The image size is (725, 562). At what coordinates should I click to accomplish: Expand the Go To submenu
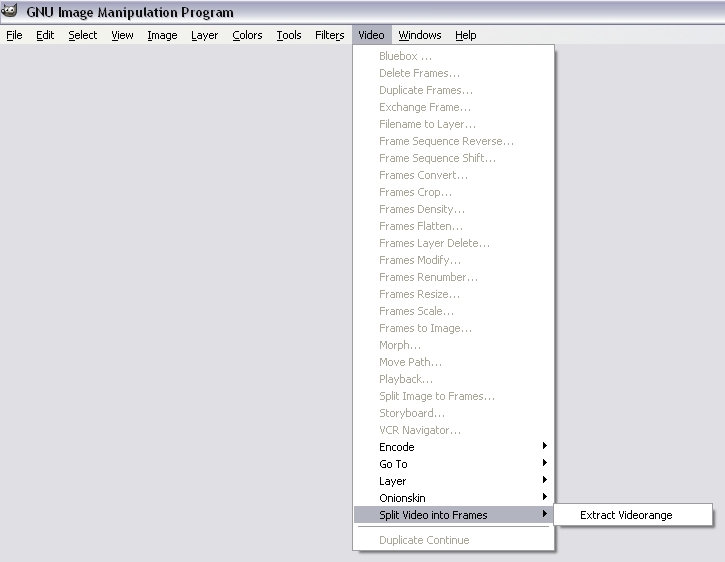pos(393,464)
